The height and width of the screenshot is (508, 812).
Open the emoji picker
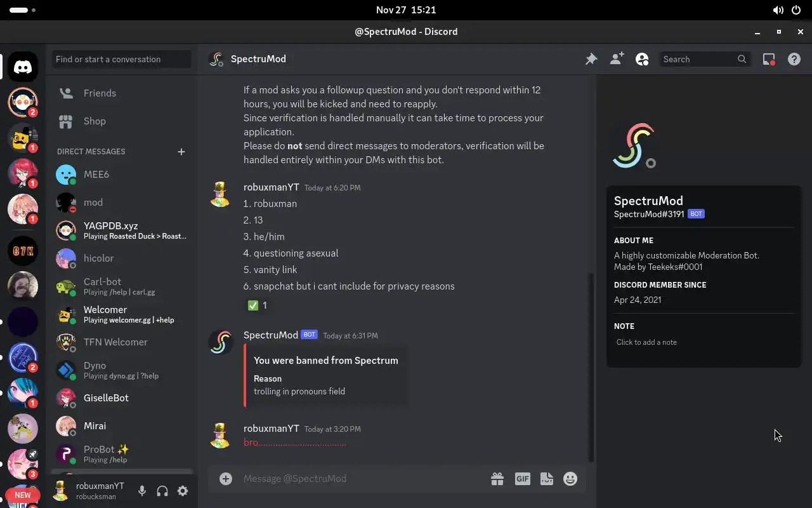point(571,479)
